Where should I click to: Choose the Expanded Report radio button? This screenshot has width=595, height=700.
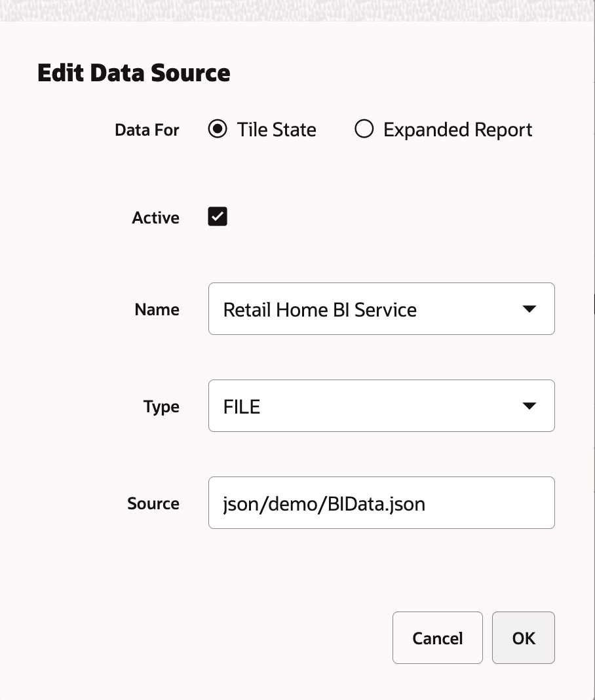pyautogui.click(x=364, y=130)
